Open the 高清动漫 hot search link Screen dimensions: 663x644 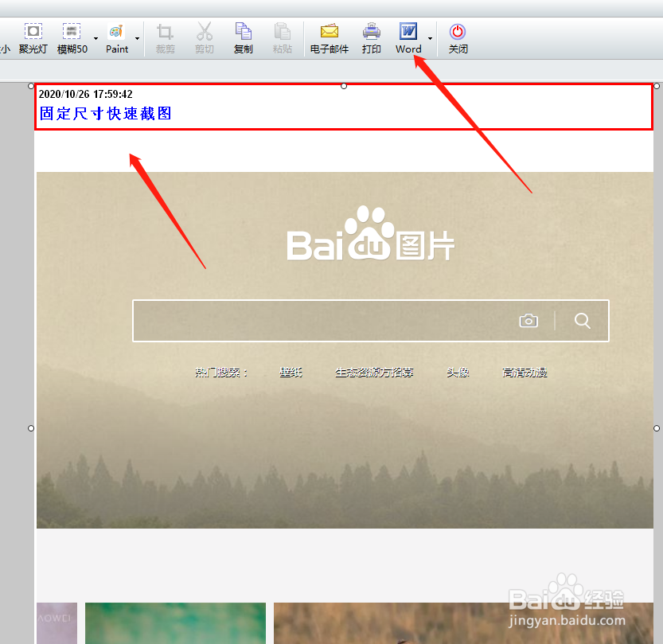click(525, 372)
